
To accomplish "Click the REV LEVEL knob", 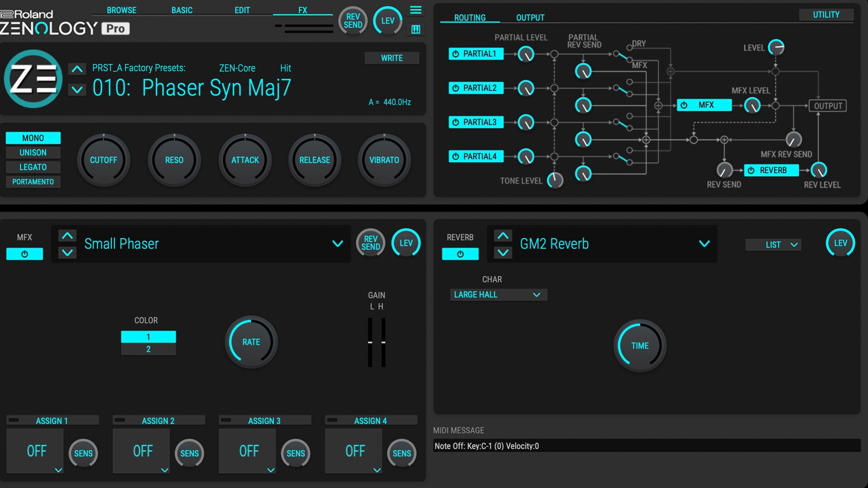I will point(819,170).
